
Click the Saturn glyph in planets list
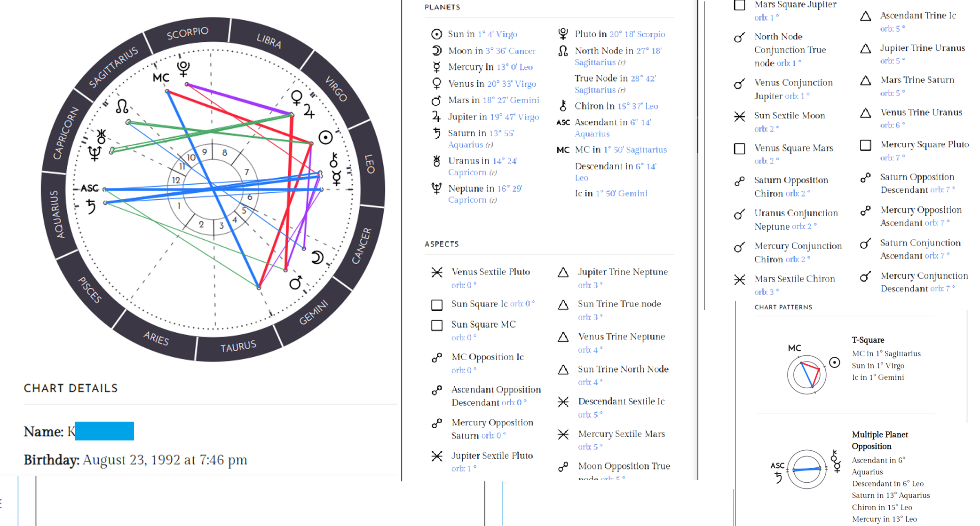[436, 133]
